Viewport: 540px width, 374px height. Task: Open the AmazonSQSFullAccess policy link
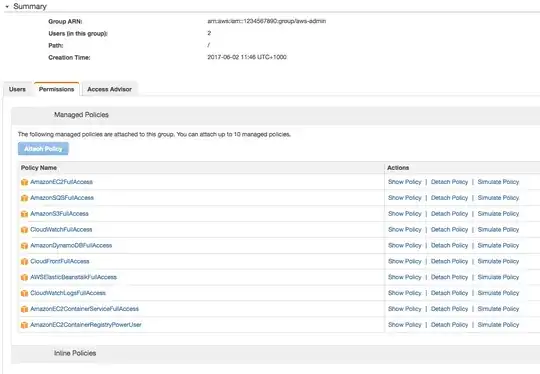(62, 198)
